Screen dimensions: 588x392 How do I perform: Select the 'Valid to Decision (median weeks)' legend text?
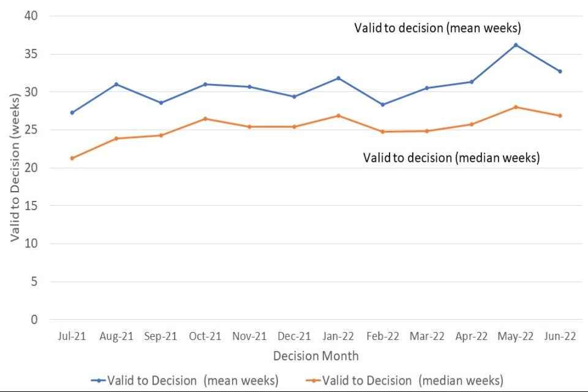pos(412,380)
